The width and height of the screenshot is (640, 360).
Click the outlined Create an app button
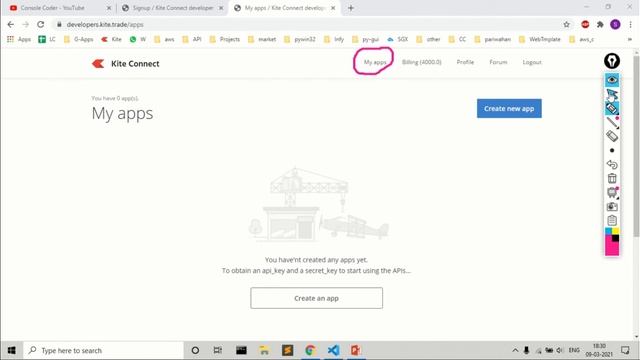pos(316,298)
